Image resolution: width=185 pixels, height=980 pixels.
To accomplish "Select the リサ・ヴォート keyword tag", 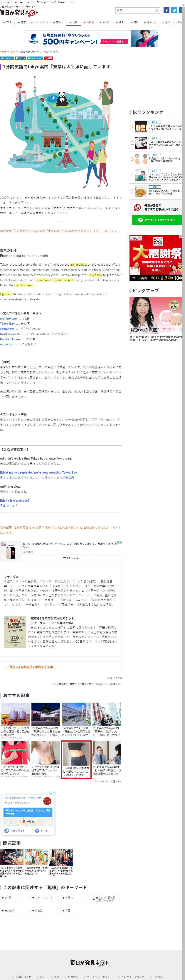I will click(45, 897).
